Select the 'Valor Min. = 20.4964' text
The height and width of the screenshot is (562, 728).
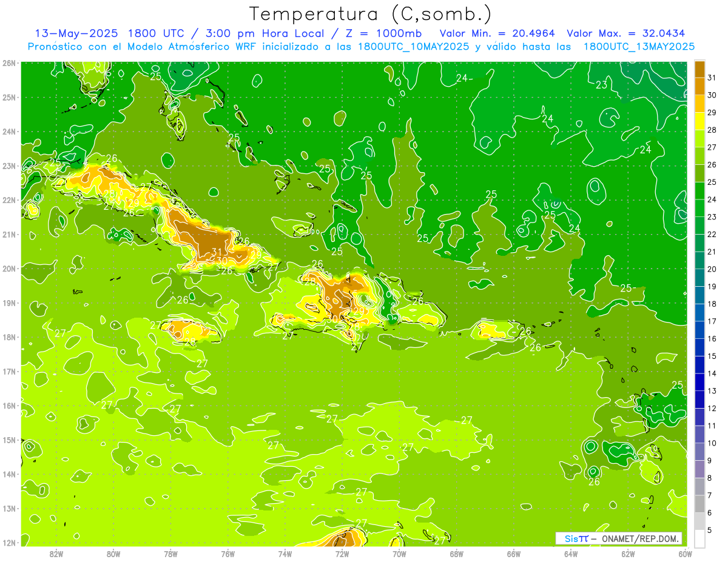tap(497, 33)
